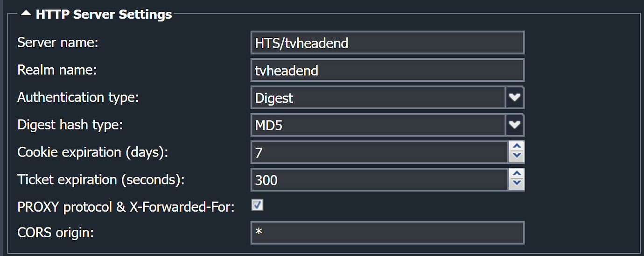Click the Authentication type label

pos(78,98)
